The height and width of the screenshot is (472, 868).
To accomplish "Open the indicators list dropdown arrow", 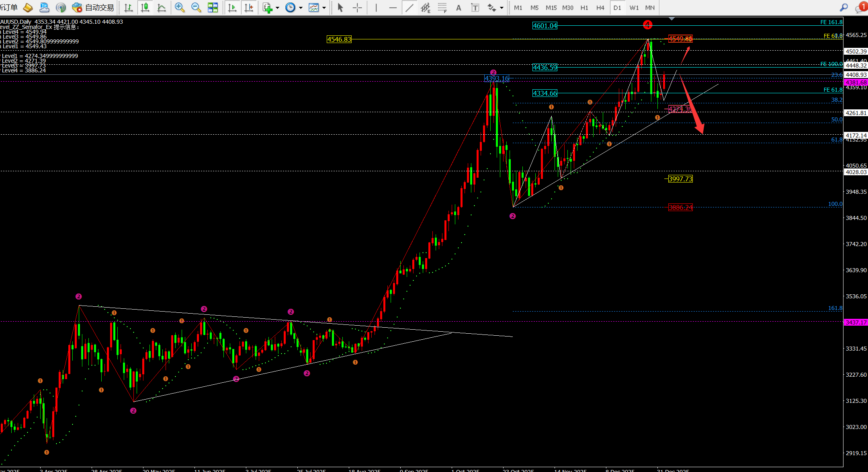I will [277, 8].
